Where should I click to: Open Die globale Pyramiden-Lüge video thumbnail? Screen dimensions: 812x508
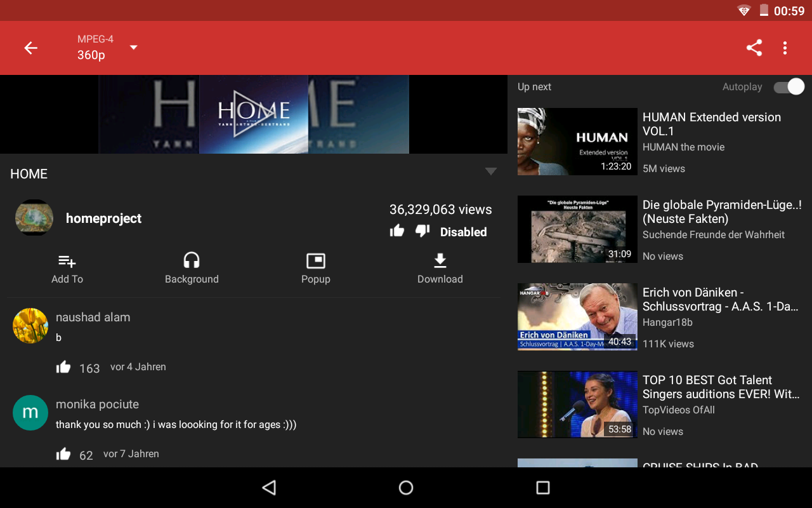tap(577, 229)
